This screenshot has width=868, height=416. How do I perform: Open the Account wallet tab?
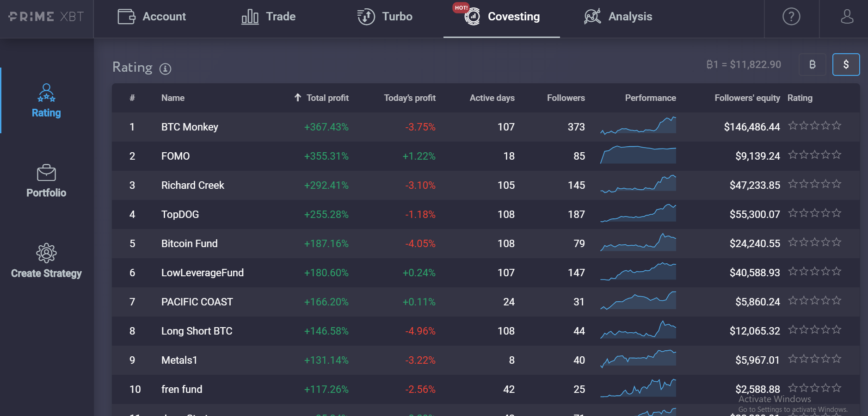[x=152, y=17]
